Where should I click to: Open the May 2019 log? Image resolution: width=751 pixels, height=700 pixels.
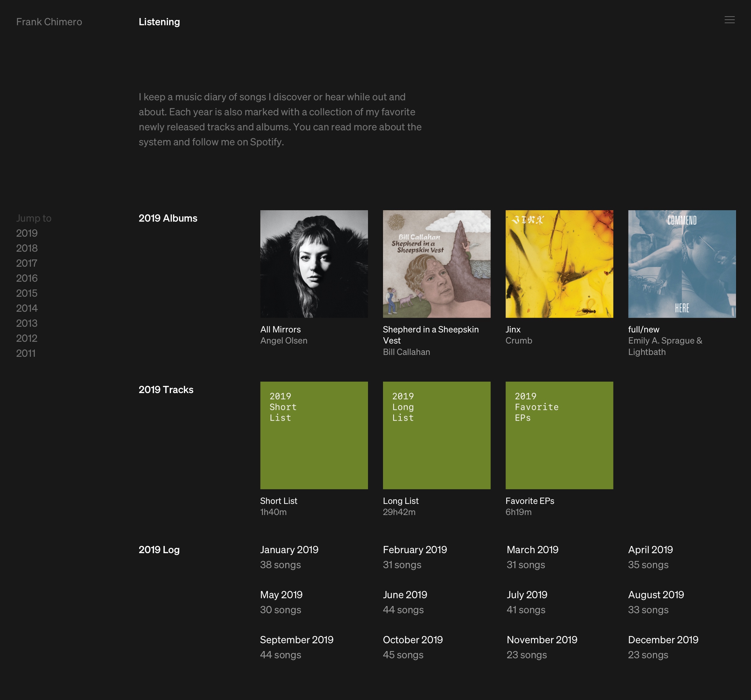tap(281, 595)
